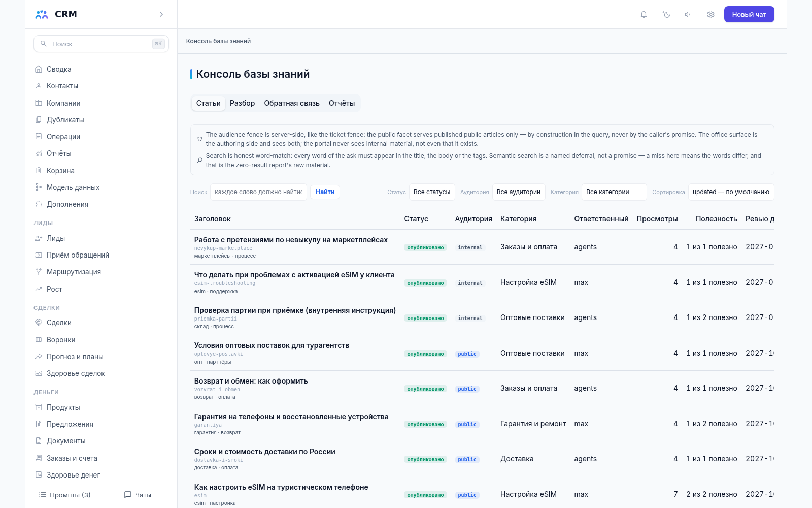Focus the article search word field
The height and width of the screenshot is (508, 812).
tap(259, 192)
